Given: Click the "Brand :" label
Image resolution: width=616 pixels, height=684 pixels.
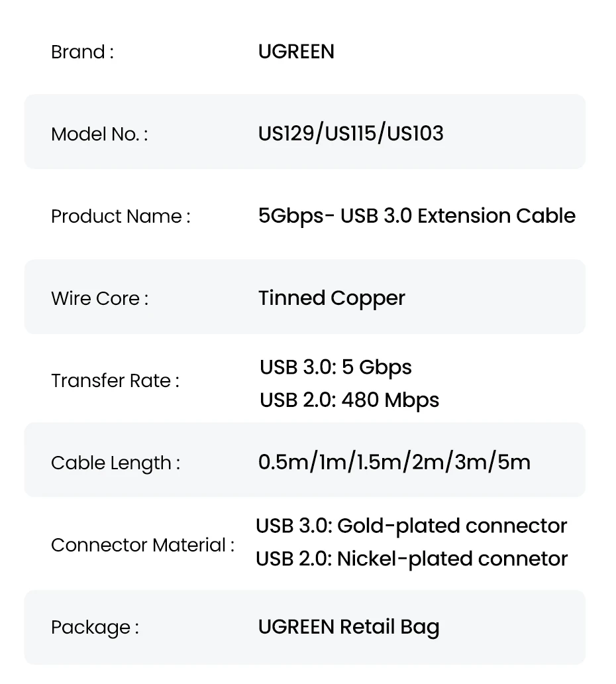Looking at the screenshot, I should click(x=82, y=52).
